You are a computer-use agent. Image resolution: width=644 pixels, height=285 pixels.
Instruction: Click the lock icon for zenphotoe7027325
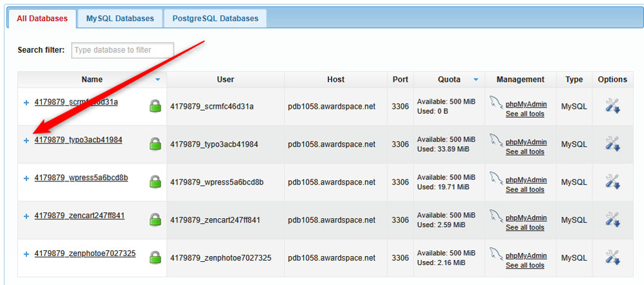155,257
